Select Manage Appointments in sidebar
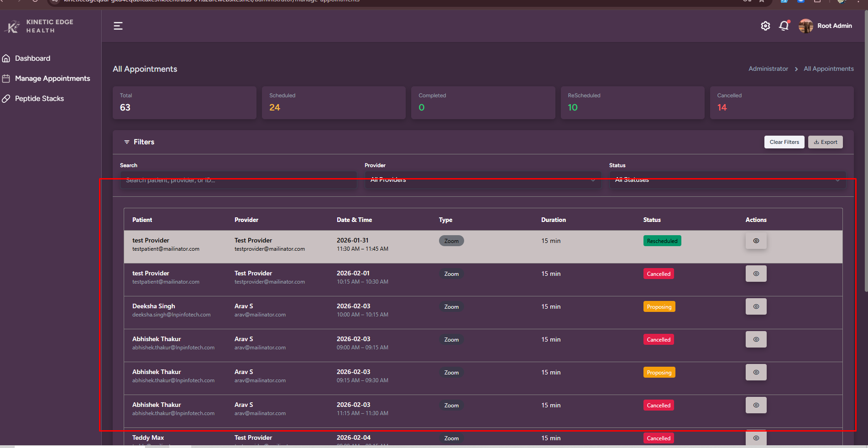This screenshot has height=448, width=868. [x=52, y=79]
